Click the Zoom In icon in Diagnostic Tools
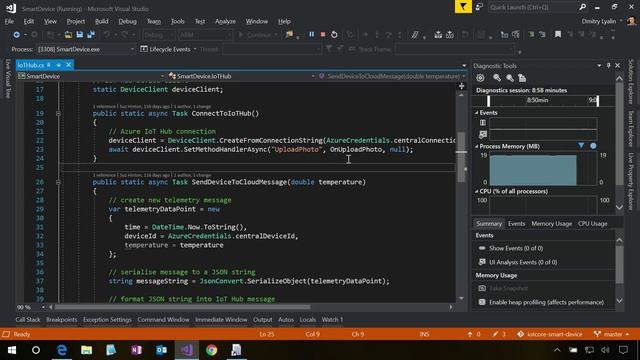This screenshot has height=360, width=640. (497, 78)
